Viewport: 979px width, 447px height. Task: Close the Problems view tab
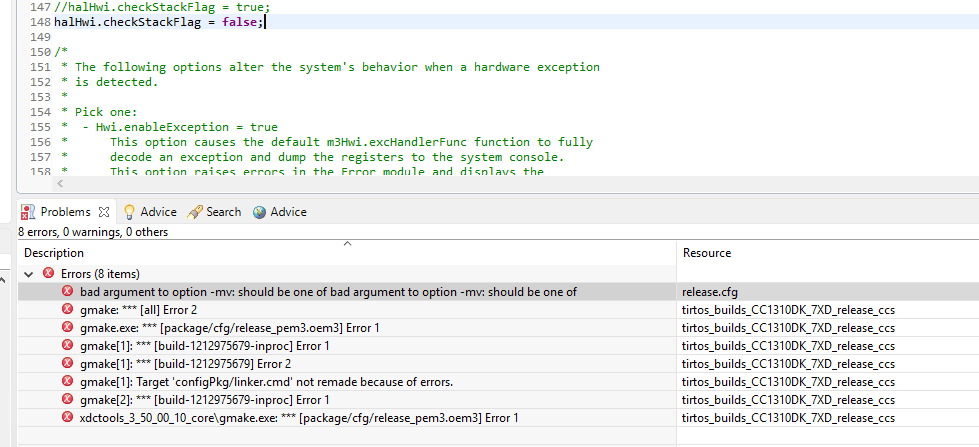(104, 212)
